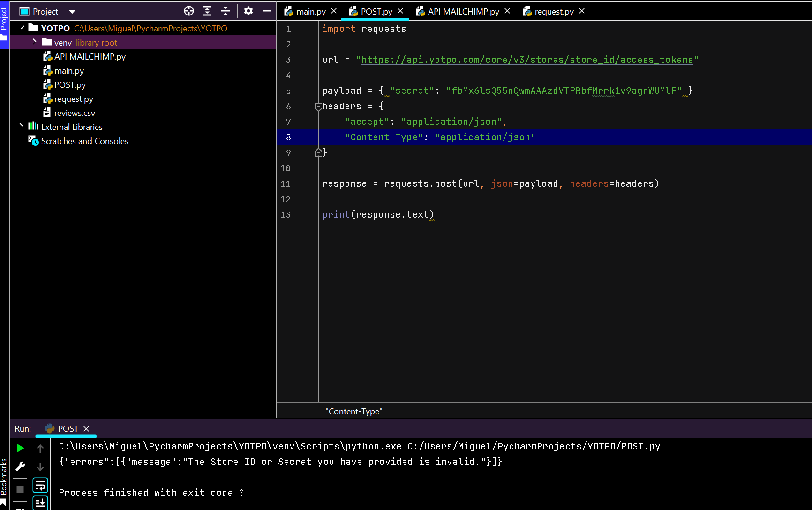The image size is (812, 510).
Task: Close the main.py editor tab
Action: point(334,11)
